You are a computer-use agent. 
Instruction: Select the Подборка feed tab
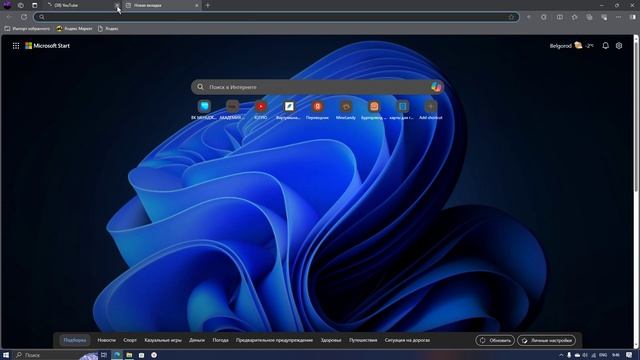coord(75,340)
